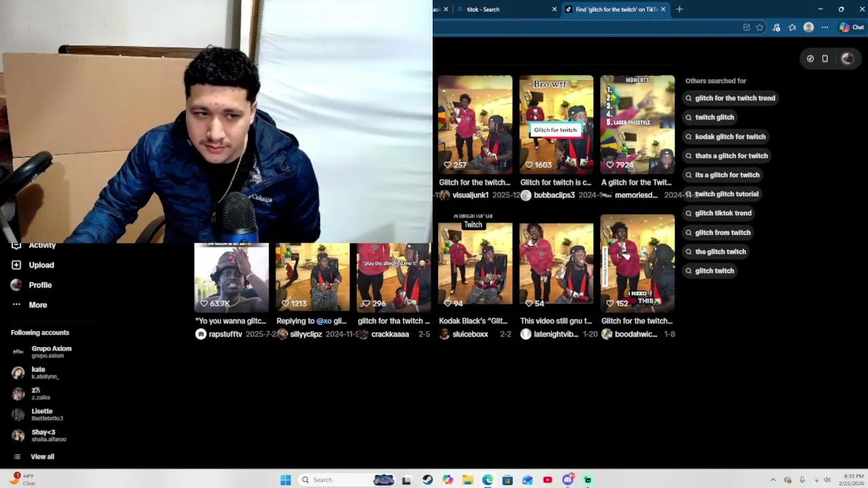
Task: Open the YouTube app on taskbar
Action: pos(547,480)
